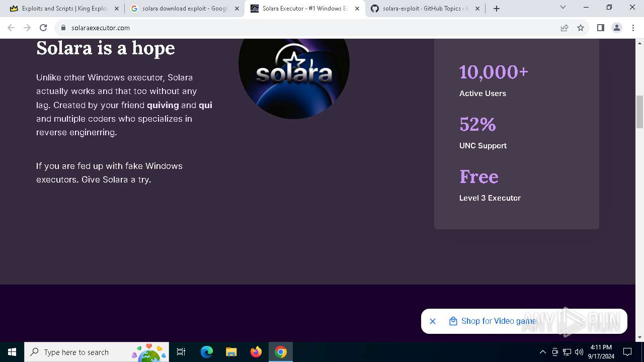The image size is (644, 362).
Task: Show hidden system tray icons
Action: [542, 352]
